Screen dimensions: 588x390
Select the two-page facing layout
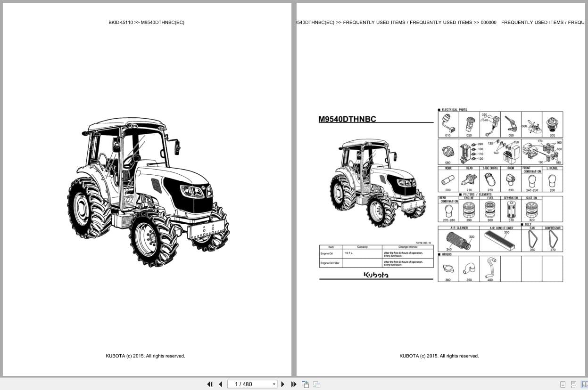click(584, 384)
